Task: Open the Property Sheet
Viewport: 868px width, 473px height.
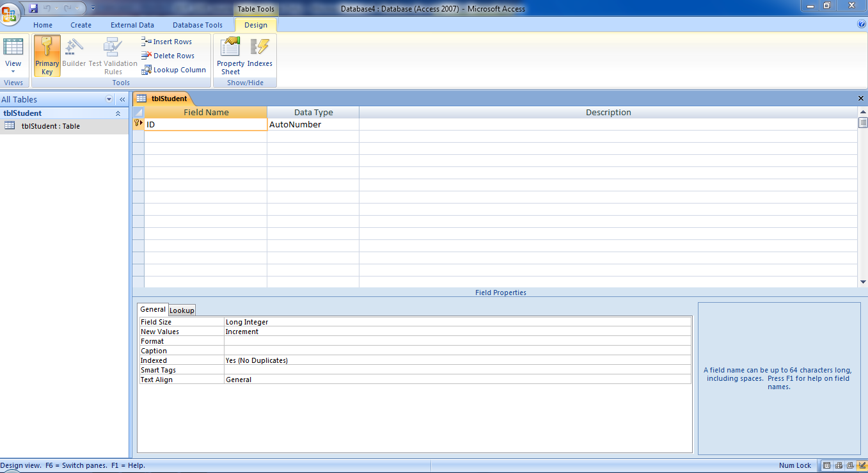Action: [230, 56]
